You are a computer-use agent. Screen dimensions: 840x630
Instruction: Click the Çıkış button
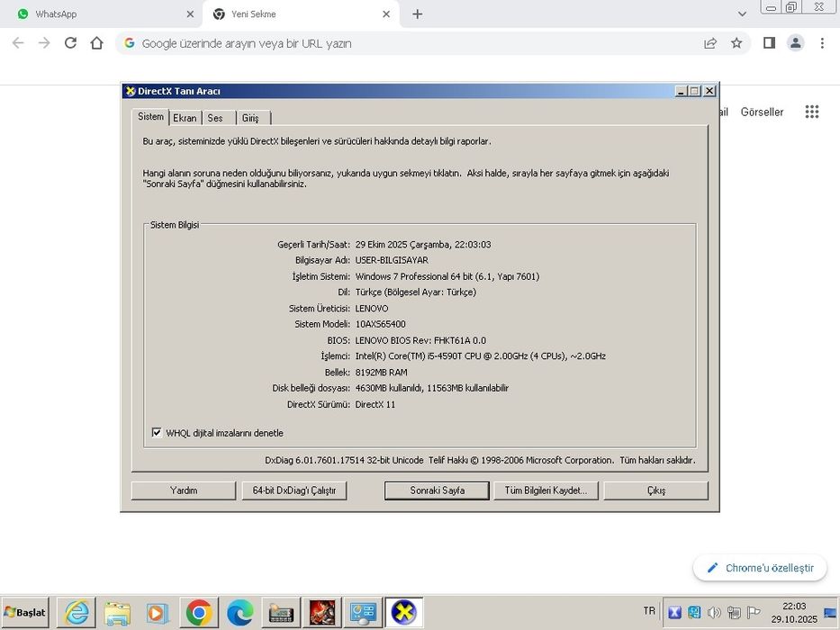655,490
